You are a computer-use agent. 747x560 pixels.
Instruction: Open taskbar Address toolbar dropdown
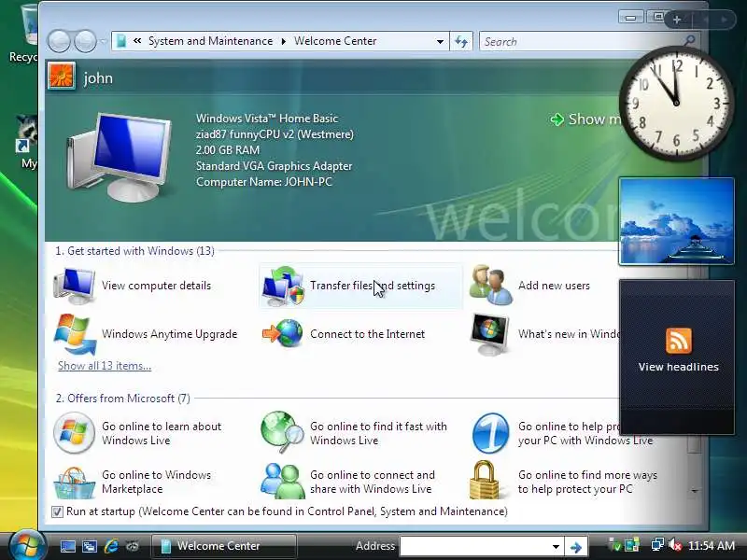[x=556, y=547]
